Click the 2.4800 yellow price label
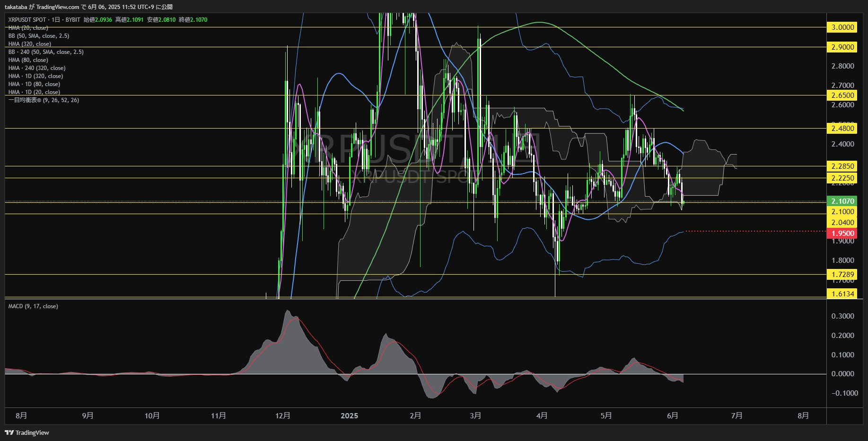Screen dimensions: 868x441 pyautogui.click(x=842, y=129)
